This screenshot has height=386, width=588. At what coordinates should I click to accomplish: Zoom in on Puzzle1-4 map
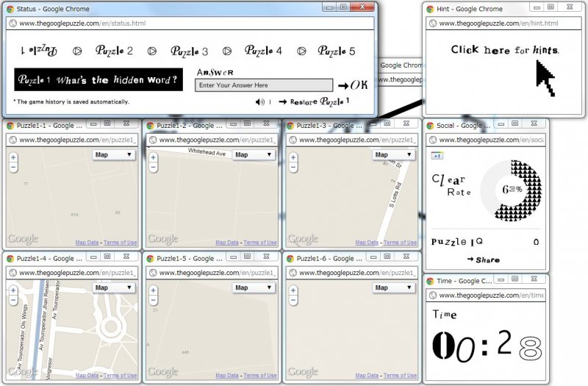tap(13, 290)
